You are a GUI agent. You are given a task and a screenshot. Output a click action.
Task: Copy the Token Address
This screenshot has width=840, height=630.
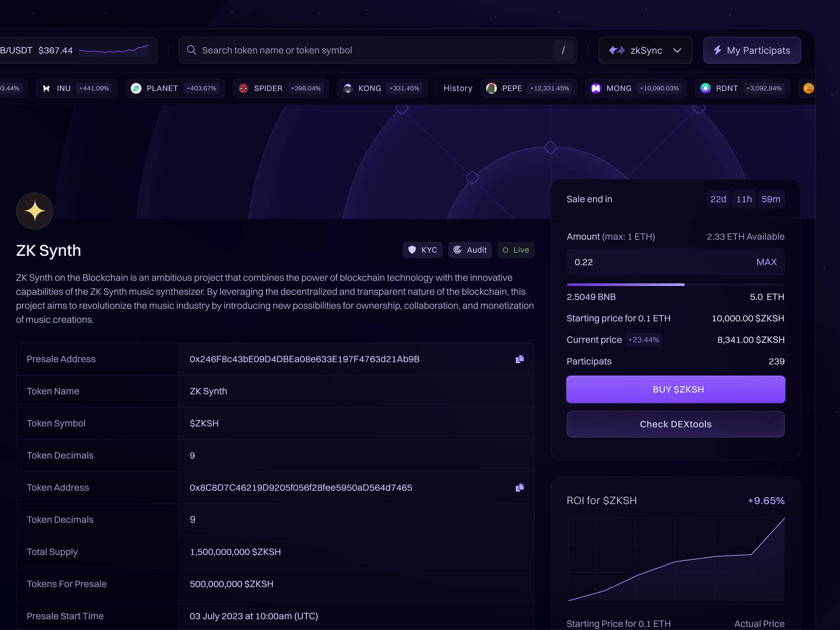(x=519, y=487)
